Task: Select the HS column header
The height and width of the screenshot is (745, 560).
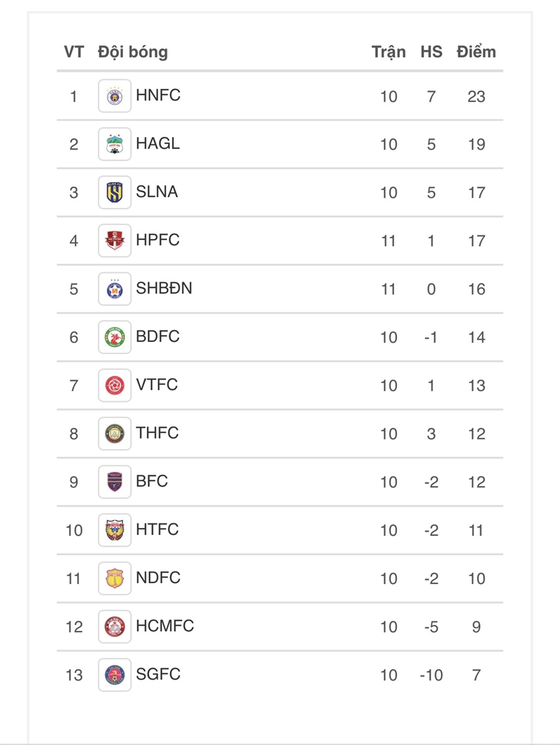Action: pos(431,52)
